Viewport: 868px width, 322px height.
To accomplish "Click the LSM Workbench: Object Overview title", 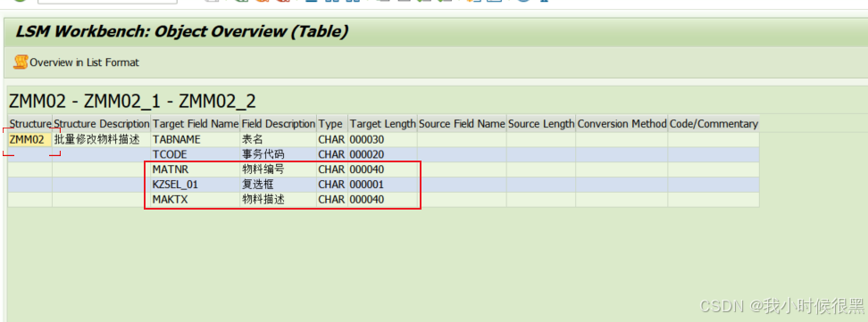I will pos(182,31).
